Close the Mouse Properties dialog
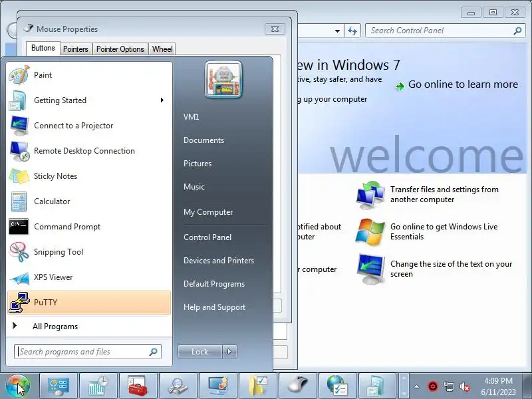 275,29
